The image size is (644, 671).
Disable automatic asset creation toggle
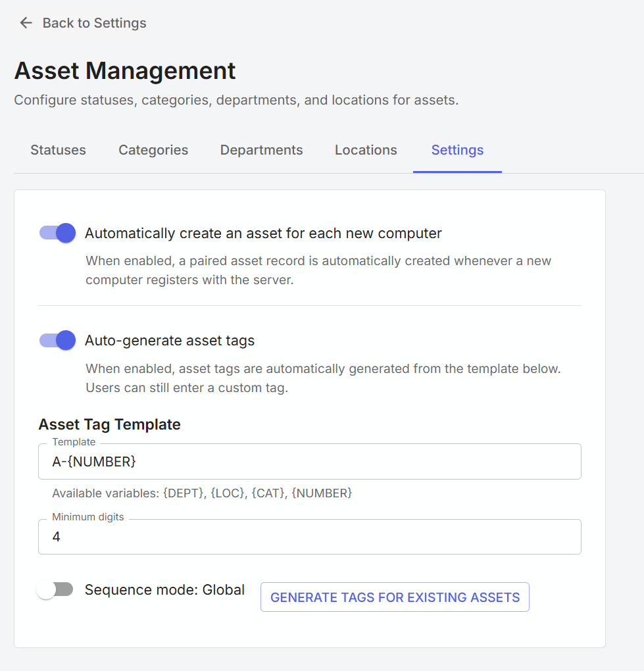[x=57, y=233]
